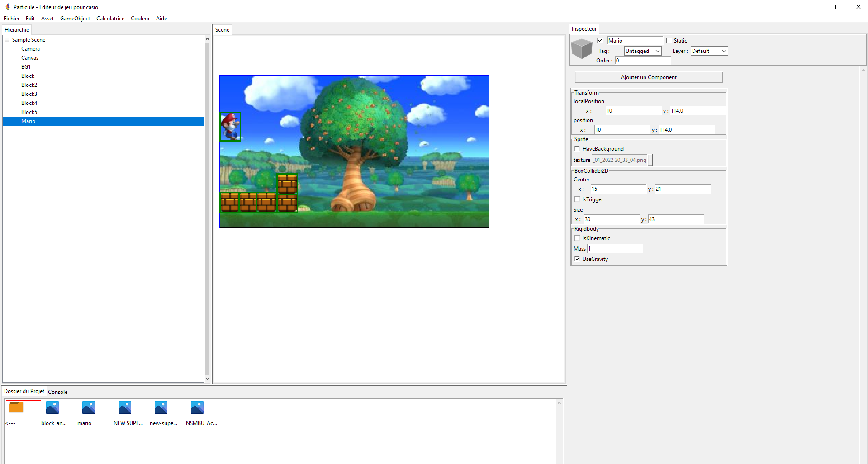Click the Ajouter un Component button
The height and width of the screenshot is (464, 868).
point(649,77)
